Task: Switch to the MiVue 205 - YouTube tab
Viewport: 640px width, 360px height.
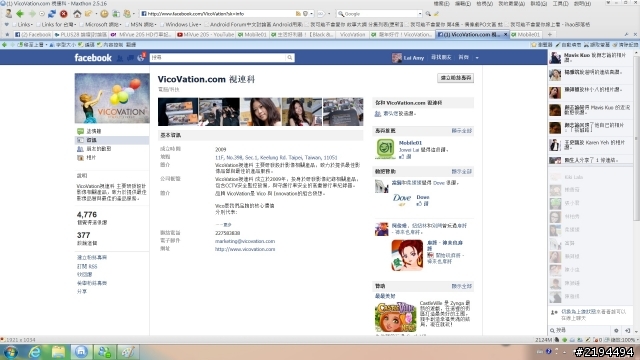Action: [x=206, y=35]
